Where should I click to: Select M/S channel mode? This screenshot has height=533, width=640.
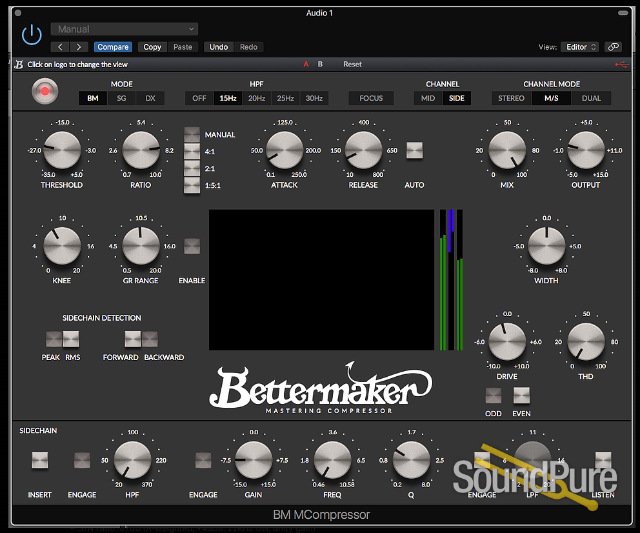pyautogui.click(x=551, y=98)
